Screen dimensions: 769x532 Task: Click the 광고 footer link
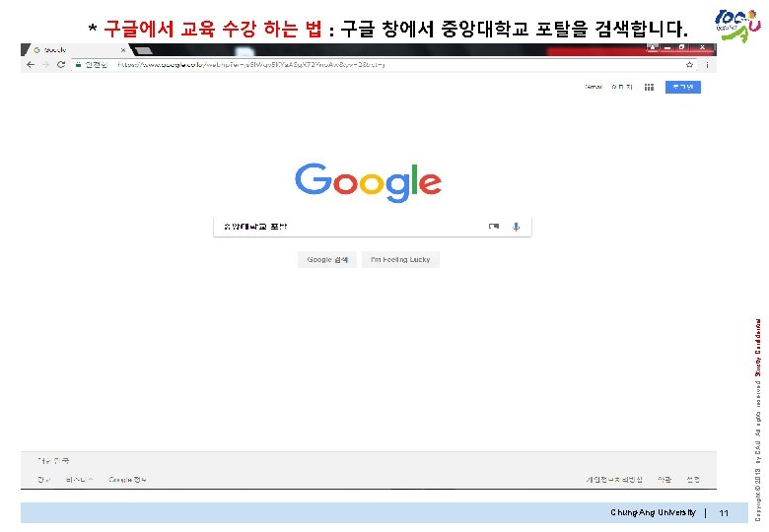pyautogui.click(x=44, y=479)
